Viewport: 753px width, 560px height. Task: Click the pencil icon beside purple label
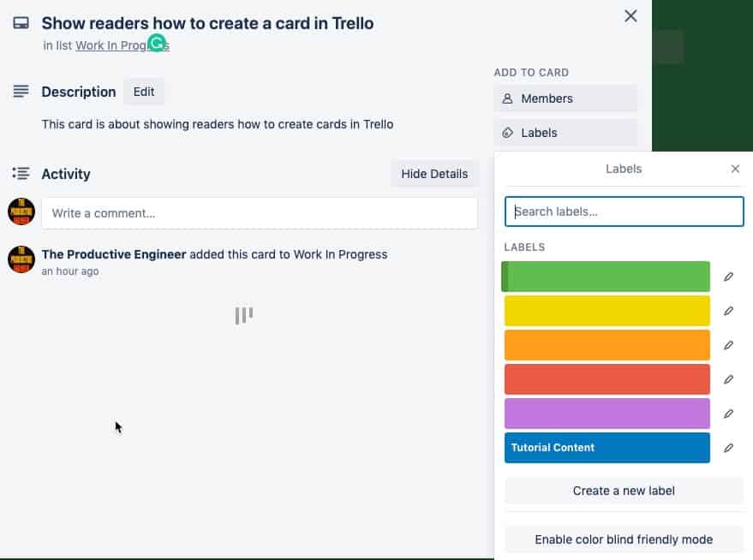coord(728,414)
